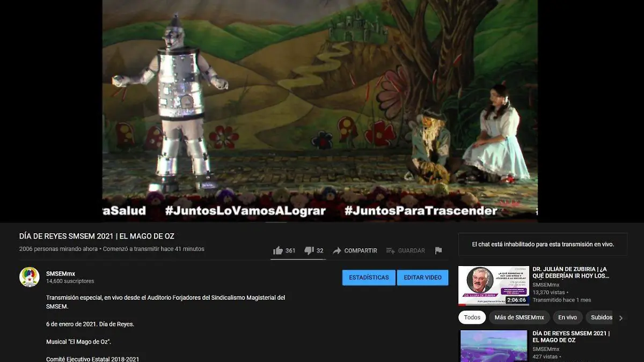Viewport: 644px width, 362px height.
Task: Open the SMSEMmx channel avatar
Action: click(x=30, y=277)
